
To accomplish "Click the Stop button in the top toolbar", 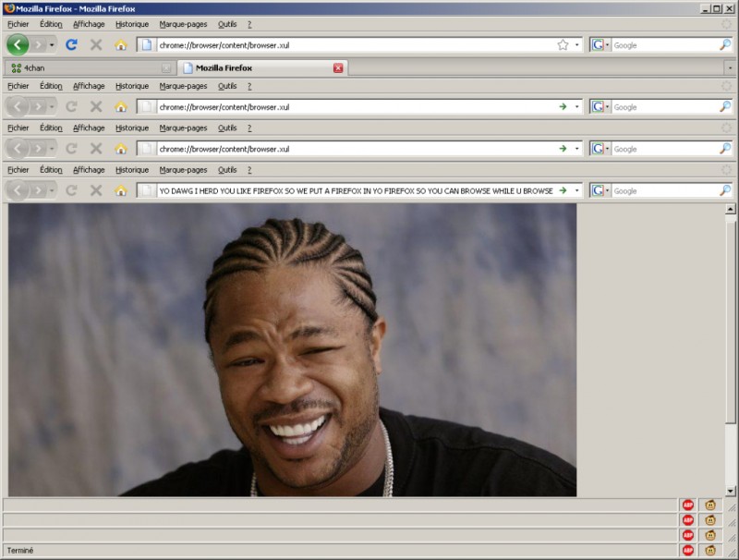I will (x=96, y=44).
